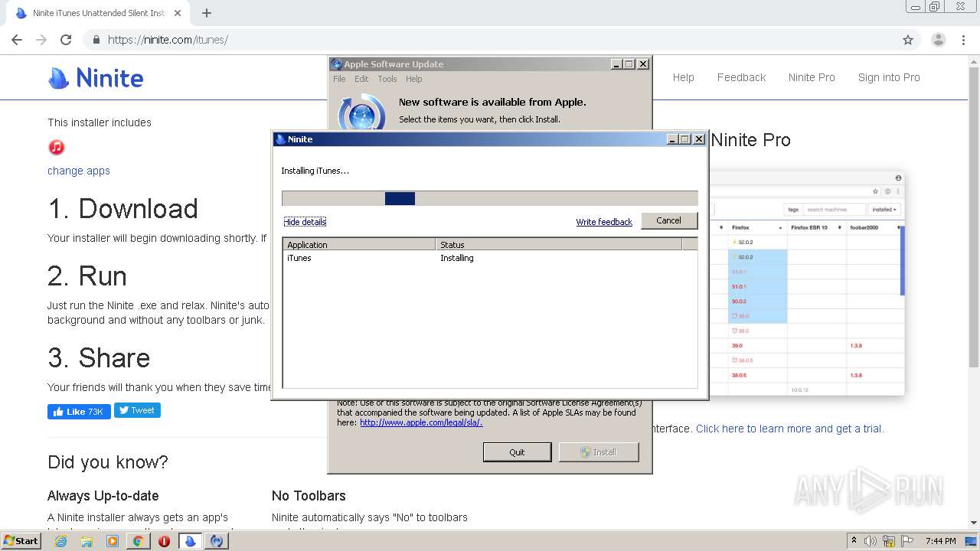The height and width of the screenshot is (551, 980).
Task: Click Ninite Pro in the website navigation
Action: [x=812, y=77]
